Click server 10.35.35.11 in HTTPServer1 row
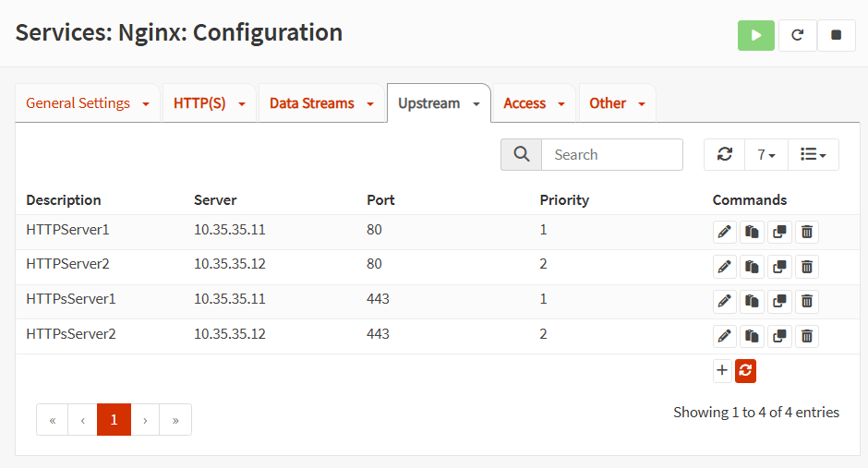The image size is (868, 468). click(x=230, y=230)
